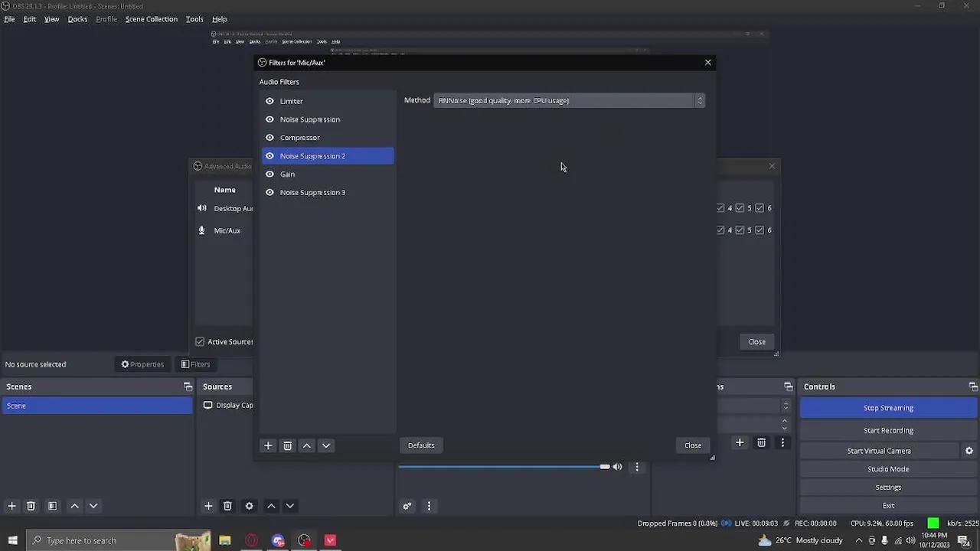980x551 pixels.
Task: Toggle visibility of the Limiter filter
Action: [269, 101]
